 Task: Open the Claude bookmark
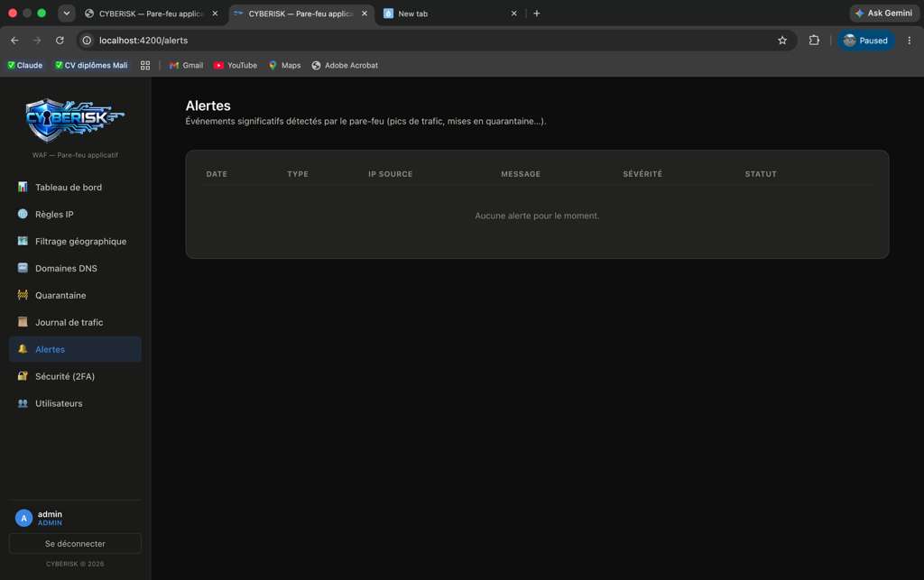click(24, 65)
